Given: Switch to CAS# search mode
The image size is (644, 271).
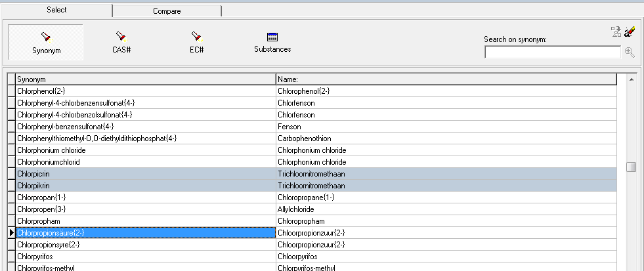Looking at the screenshot, I should pos(121,43).
